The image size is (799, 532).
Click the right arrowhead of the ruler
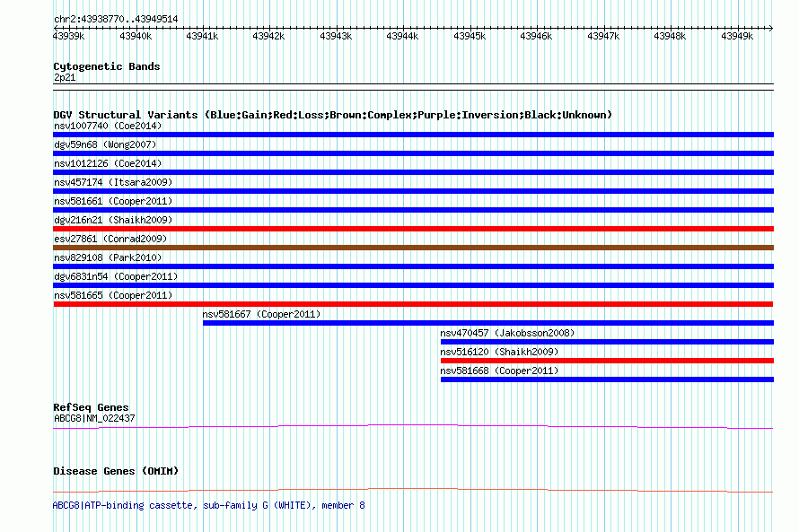(771, 28)
